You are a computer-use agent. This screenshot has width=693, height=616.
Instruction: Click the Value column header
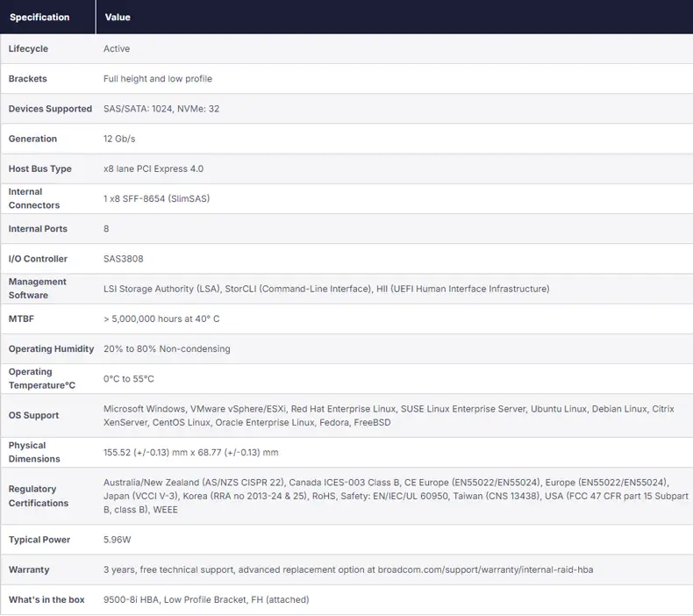coord(118,18)
